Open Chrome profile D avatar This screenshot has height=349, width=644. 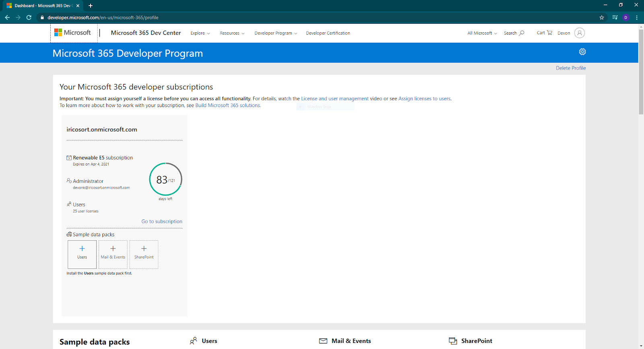click(x=626, y=17)
